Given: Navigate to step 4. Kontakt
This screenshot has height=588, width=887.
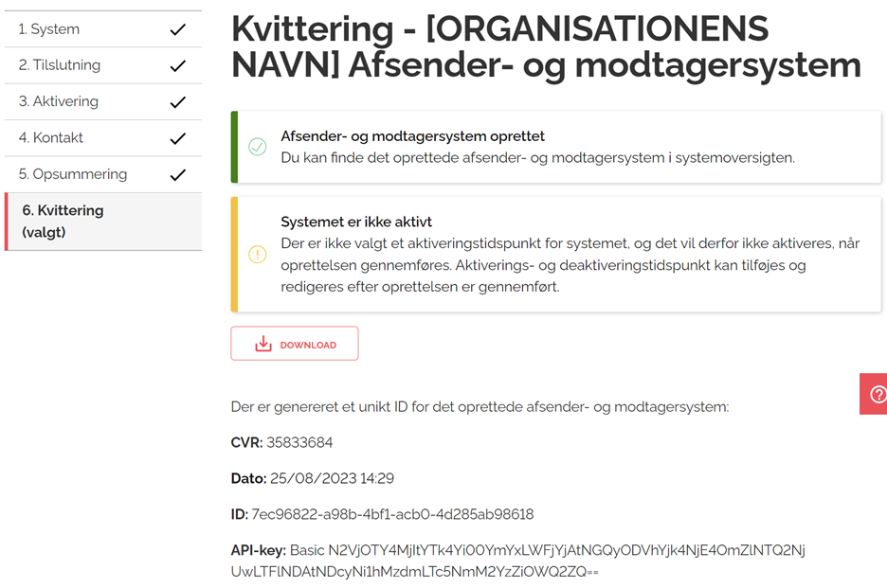Looking at the screenshot, I should [x=51, y=137].
